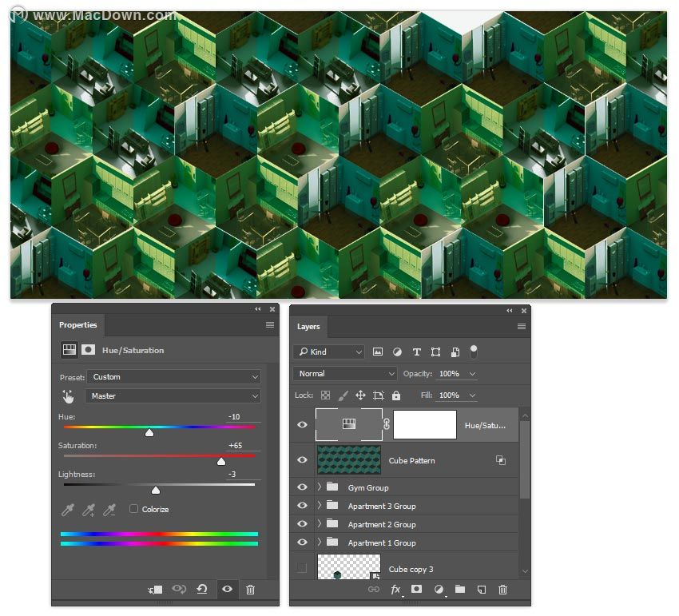Image resolution: width=679 pixels, height=616 pixels.
Task: Hide the Cube Pattern layer
Action: pos(302,459)
